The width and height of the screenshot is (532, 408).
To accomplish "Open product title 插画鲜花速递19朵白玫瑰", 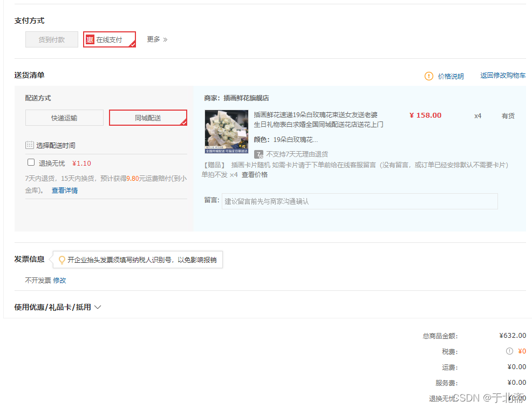I will [x=318, y=119].
